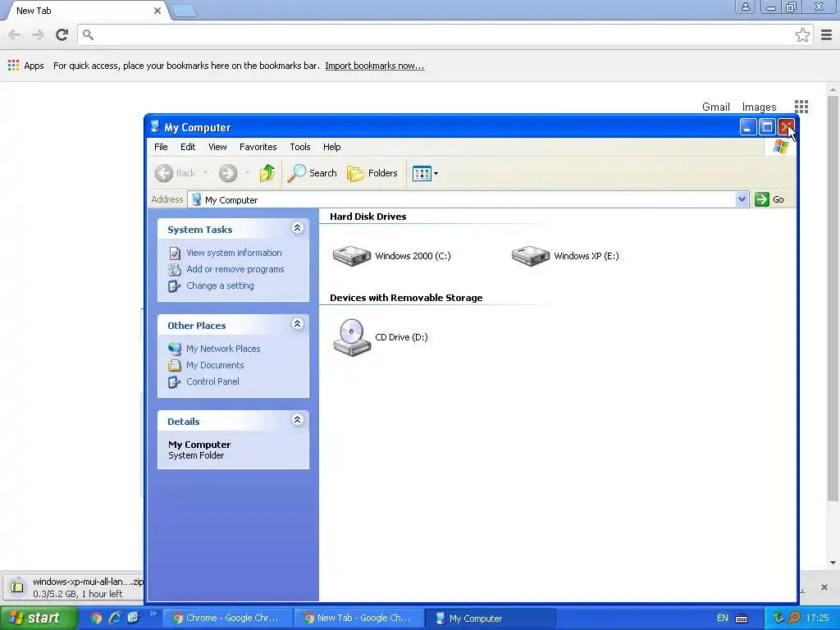Close the New Tab tab
The width and height of the screenshot is (840, 630).
pyautogui.click(x=157, y=11)
